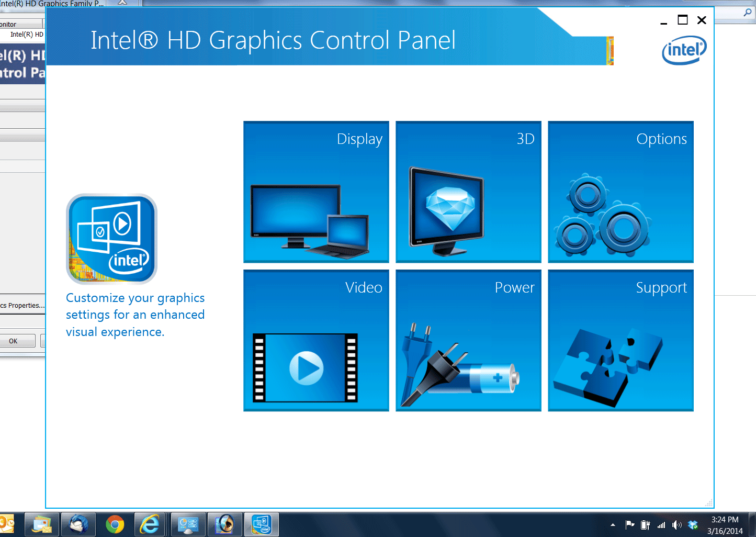Image resolution: width=756 pixels, height=537 pixels.
Task: Open the network signal tray icon
Action: [661, 525]
